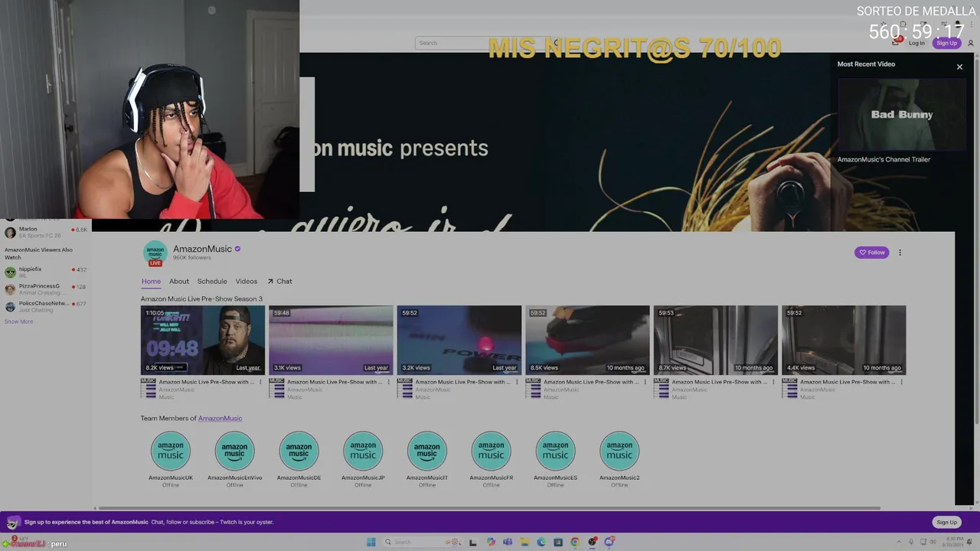Open the 59:52 video with 3.2K views

[x=459, y=341]
